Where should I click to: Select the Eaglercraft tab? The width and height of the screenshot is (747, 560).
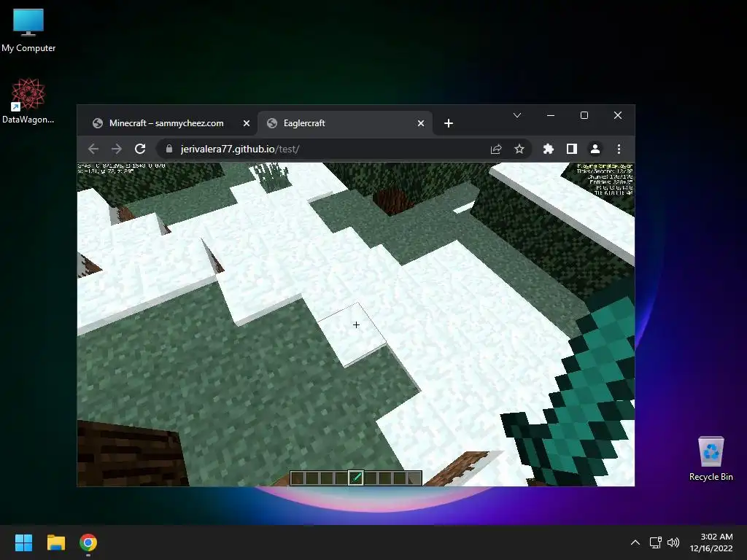345,123
